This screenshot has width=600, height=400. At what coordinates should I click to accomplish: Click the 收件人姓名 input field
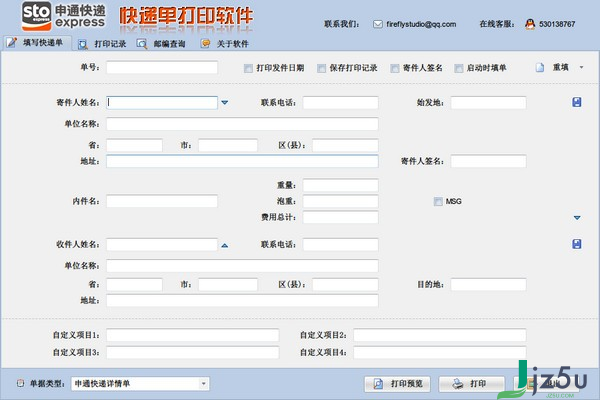coord(162,244)
